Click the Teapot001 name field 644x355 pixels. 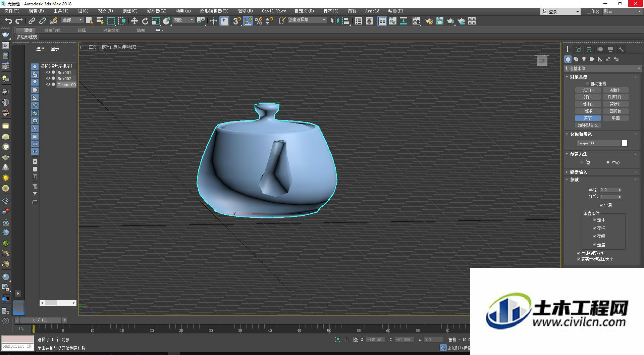(x=598, y=143)
